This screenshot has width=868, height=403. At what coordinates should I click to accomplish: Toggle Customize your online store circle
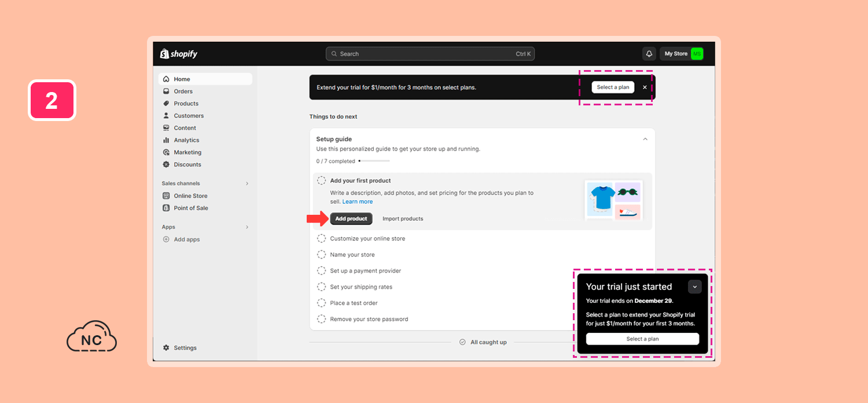[321, 239]
